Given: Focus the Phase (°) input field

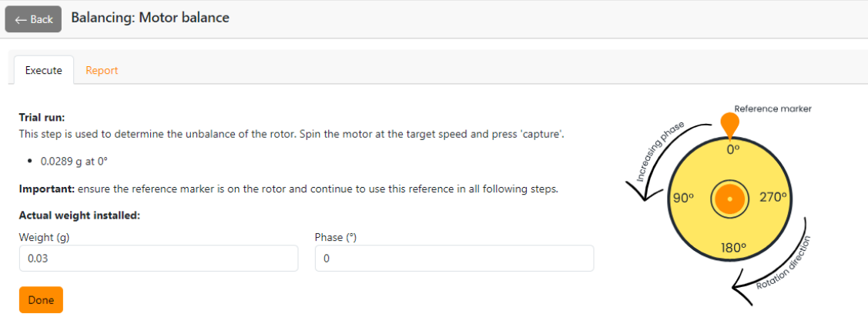Looking at the screenshot, I should [454, 259].
